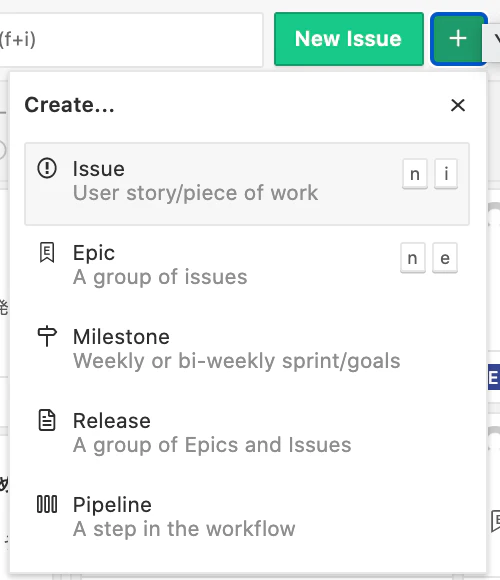Viewport: 500px width, 580px height.
Task: Click the 'n' shortcut key beside Issue
Action: click(415, 174)
